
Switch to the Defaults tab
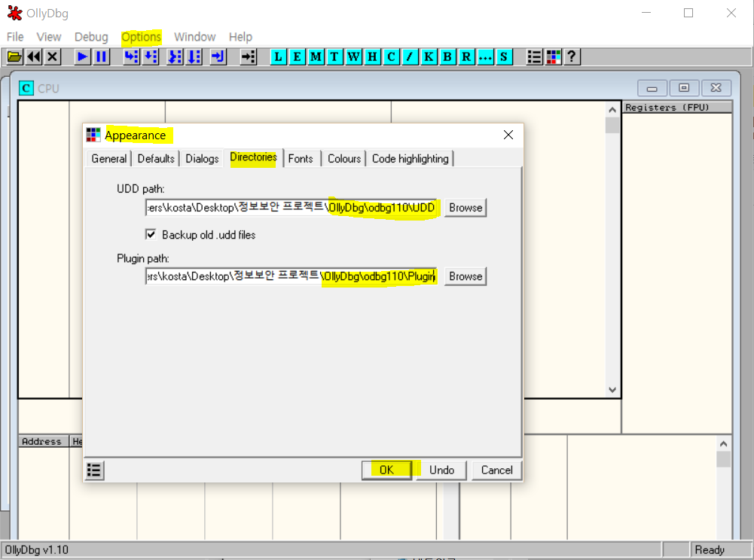[156, 159]
